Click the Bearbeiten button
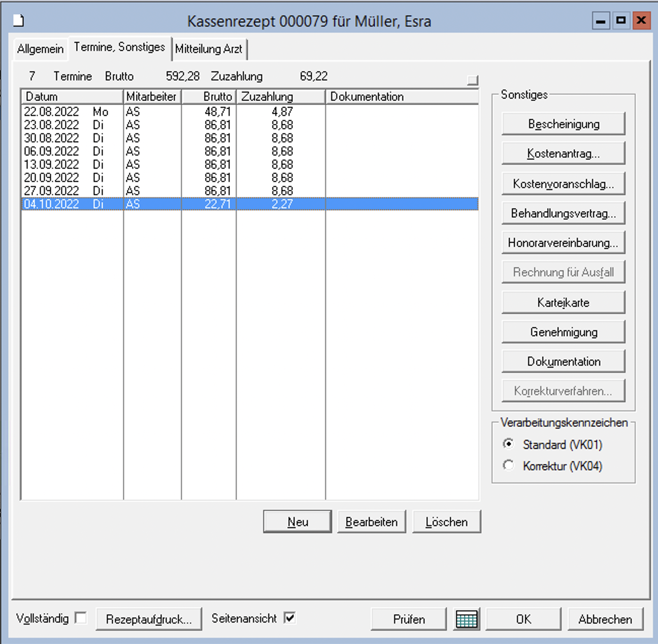658x644 pixels. pos(371,522)
